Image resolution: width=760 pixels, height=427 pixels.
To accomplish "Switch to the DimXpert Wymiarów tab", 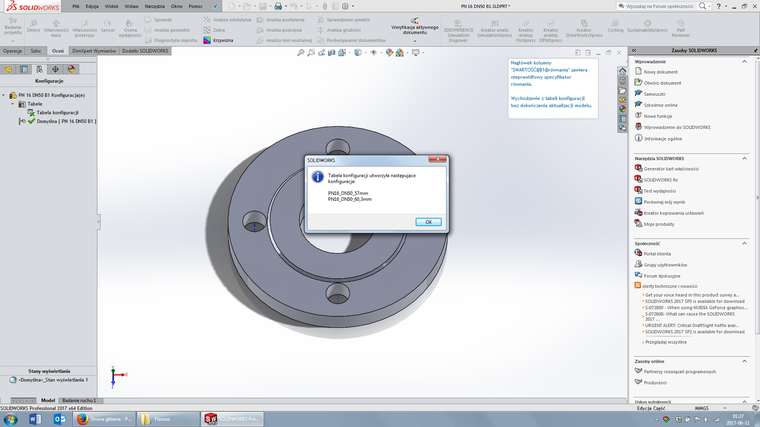I will (94, 50).
